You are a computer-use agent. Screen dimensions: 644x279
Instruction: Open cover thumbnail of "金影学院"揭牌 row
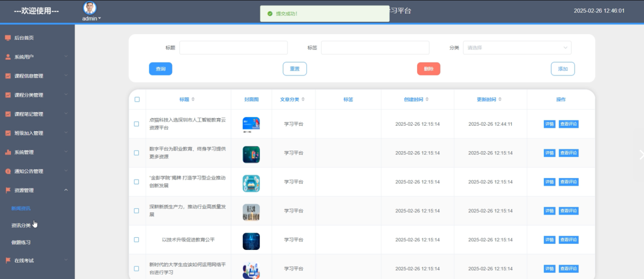click(251, 183)
